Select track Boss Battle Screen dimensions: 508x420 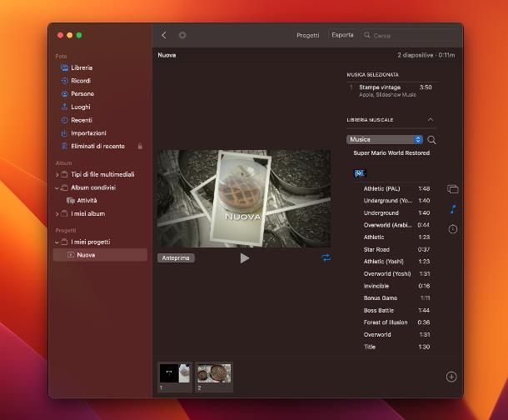(x=396, y=311)
